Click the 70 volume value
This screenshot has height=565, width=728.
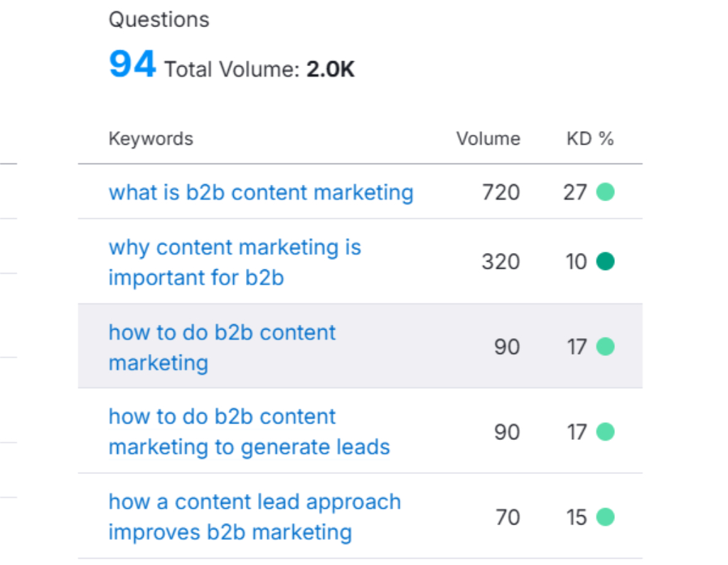coord(508,517)
